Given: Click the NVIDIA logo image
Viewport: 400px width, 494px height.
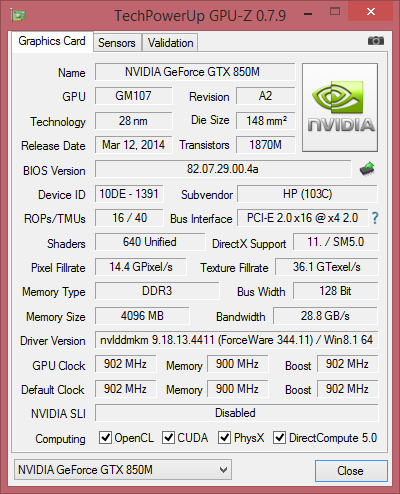Looking at the screenshot, I should pyautogui.click(x=340, y=107).
